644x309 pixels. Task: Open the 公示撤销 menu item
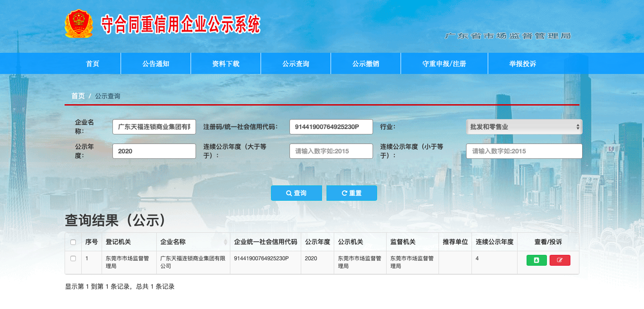click(366, 64)
